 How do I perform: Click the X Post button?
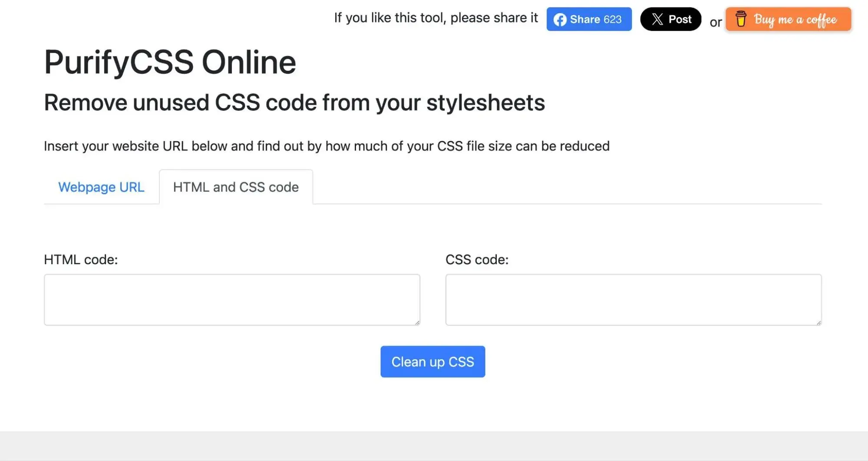click(670, 19)
